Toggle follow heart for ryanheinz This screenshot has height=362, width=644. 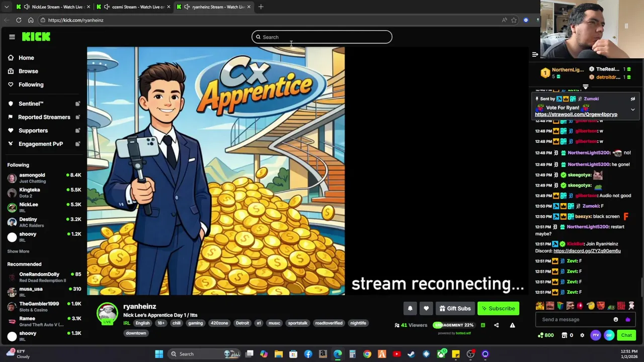(x=426, y=309)
